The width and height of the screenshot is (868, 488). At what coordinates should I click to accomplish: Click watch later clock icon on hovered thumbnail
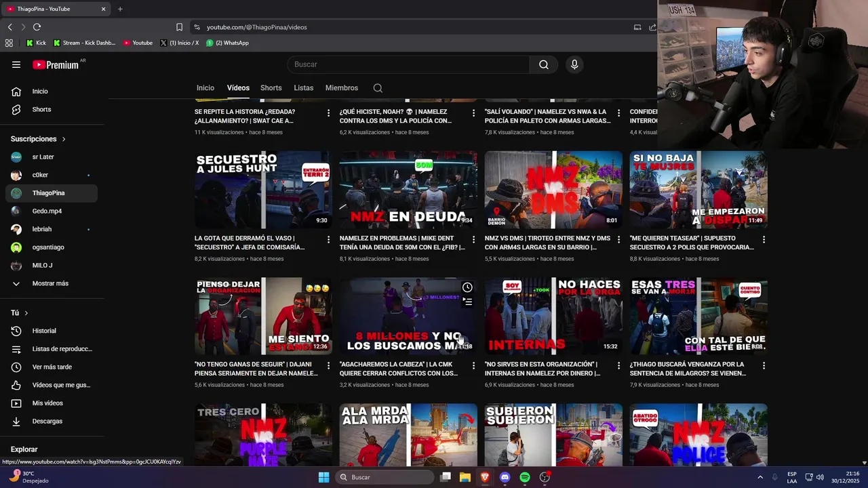coord(467,287)
